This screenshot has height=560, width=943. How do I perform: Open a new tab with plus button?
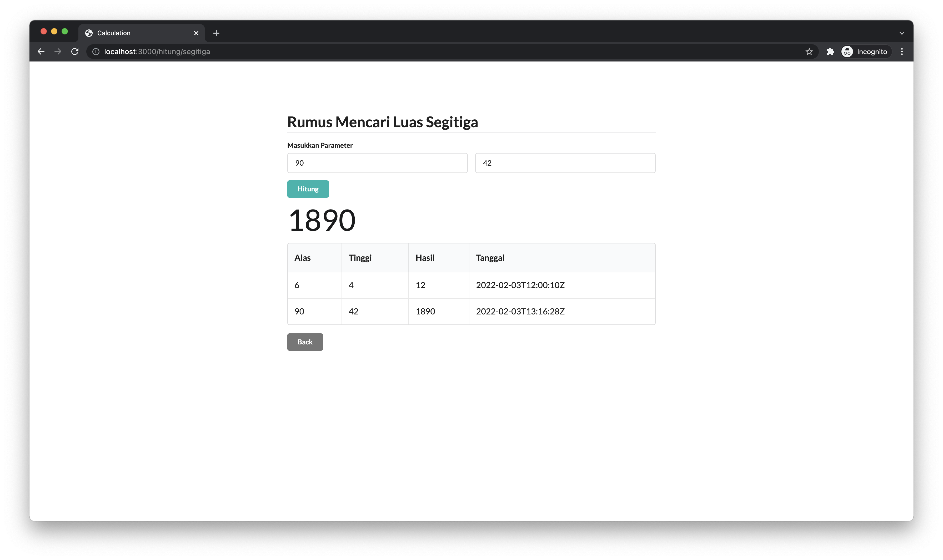[x=216, y=33]
